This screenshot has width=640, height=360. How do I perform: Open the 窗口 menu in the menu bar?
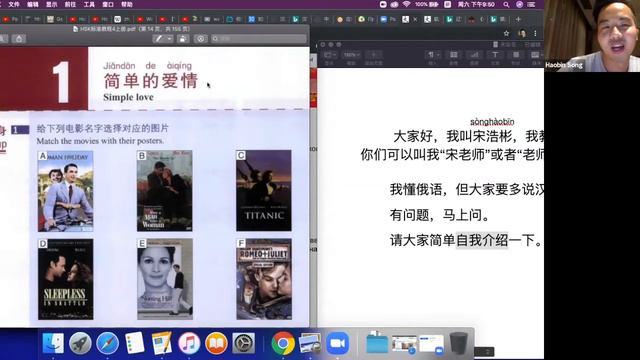point(108,4)
